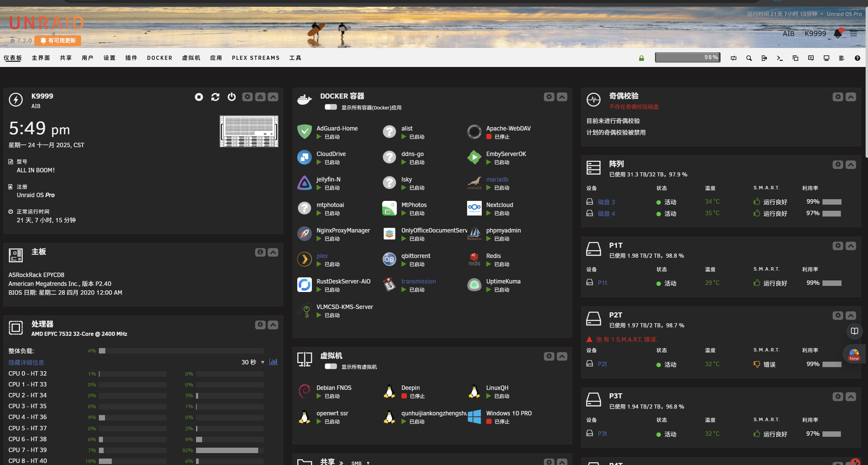Collapse the DOCKER 容器 panel
This screenshot has width=868, height=465.
(x=562, y=97)
